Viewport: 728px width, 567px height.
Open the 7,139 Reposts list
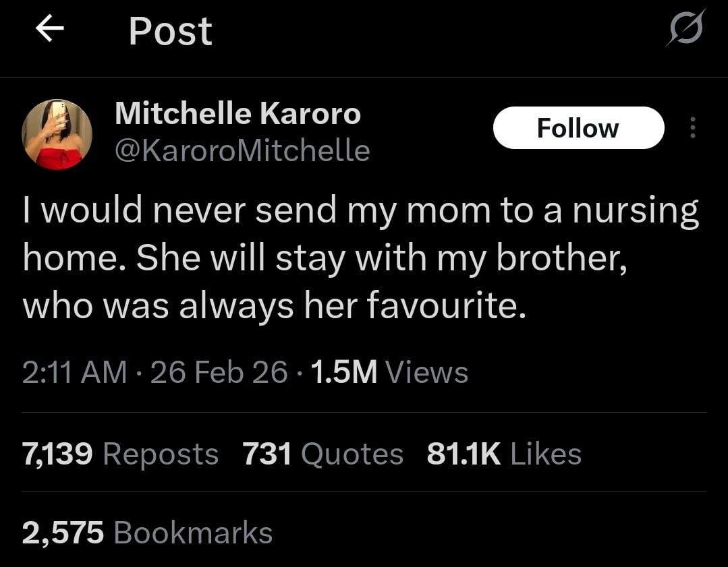pos(120,454)
